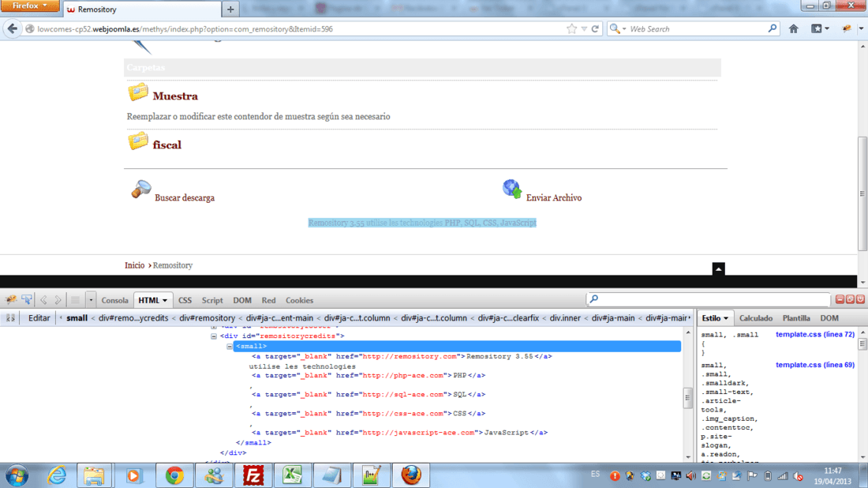Open template.css línea 72 source link
Viewport: 868px width, 488px height.
pos(815,335)
